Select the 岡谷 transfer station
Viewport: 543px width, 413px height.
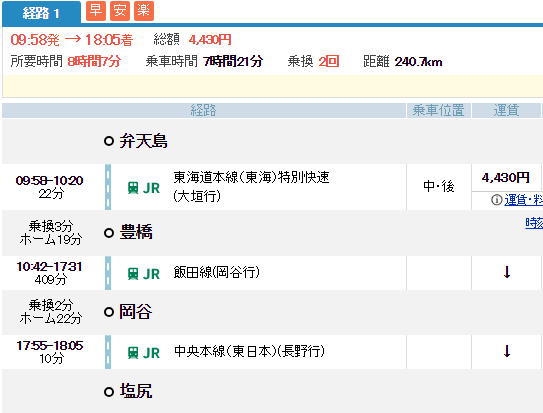(x=136, y=311)
